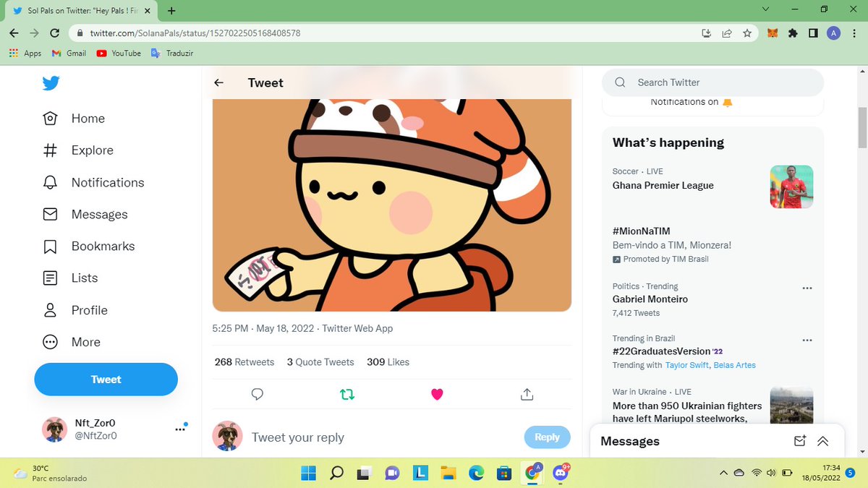Open the Gmail bookmark

click(x=69, y=53)
